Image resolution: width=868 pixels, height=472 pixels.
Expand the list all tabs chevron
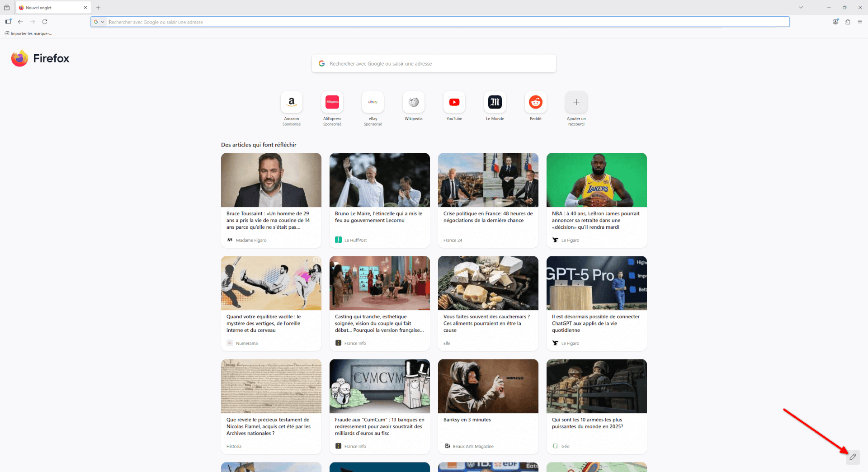click(801, 8)
